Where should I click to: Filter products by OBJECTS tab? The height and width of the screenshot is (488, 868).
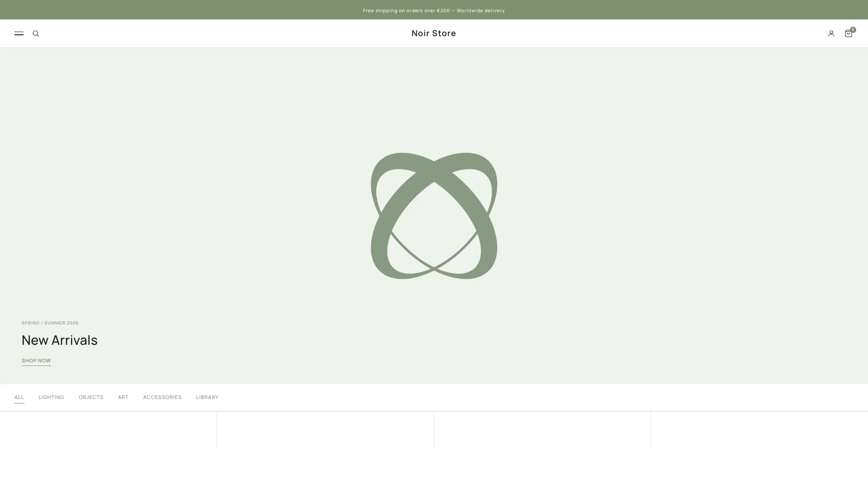click(x=91, y=397)
